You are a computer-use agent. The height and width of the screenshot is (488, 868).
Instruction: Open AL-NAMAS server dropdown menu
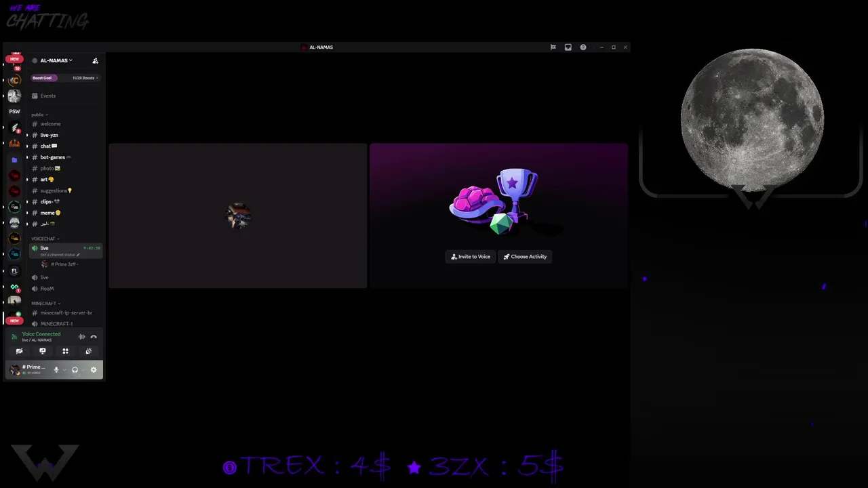coord(57,60)
